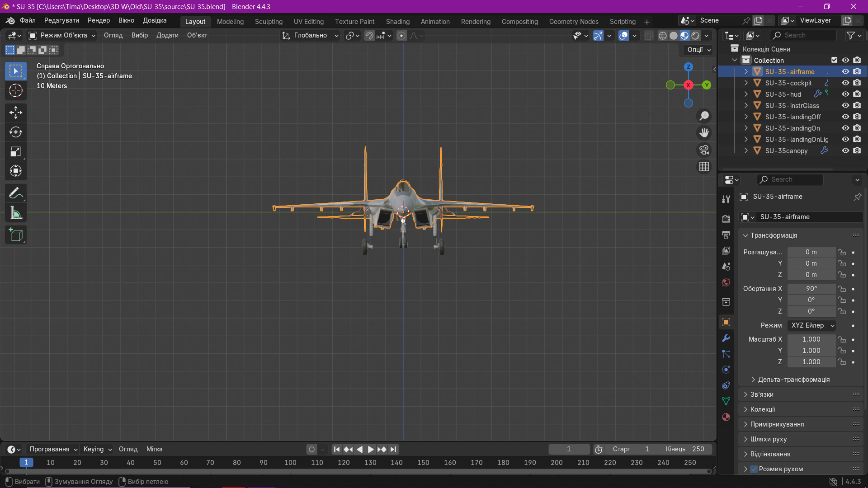Activate the Rotate tool
Viewport: 868px width, 488px height.
click(x=16, y=132)
